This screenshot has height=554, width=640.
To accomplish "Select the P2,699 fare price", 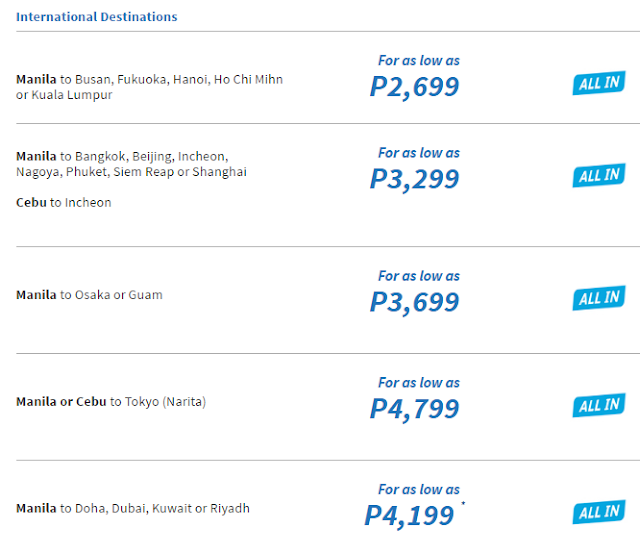I will point(414,87).
